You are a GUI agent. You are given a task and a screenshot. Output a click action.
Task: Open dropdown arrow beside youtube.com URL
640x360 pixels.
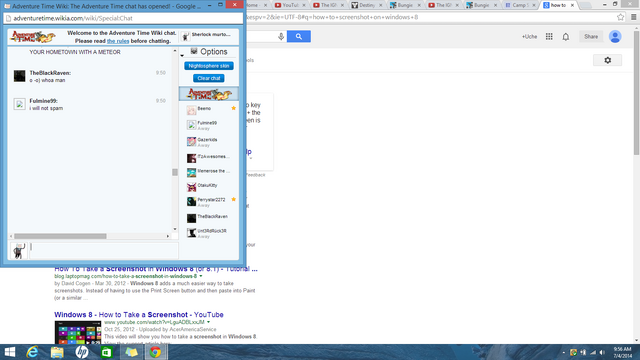pyautogui.click(x=208, y=322)
